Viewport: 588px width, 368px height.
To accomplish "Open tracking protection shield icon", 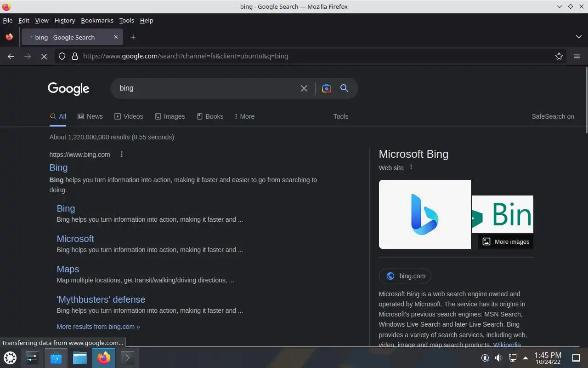I will 62,56.
